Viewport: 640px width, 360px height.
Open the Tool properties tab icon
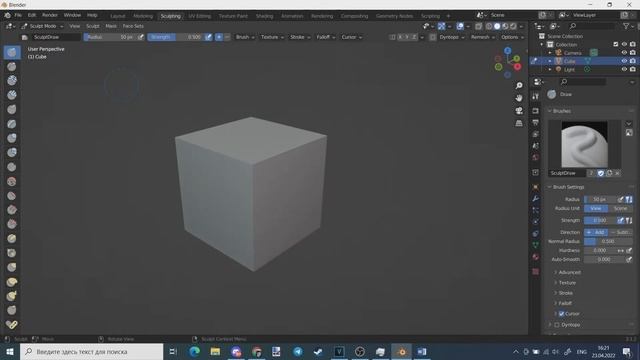coord(536,96)
